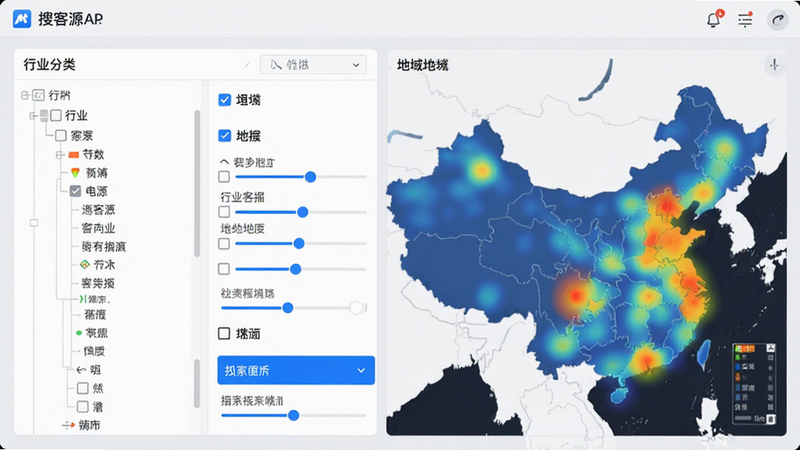This screenshot has height=450, width=800.
Task: Click the Guangdong hotspot on the map
Action: [x=645, y=362]
